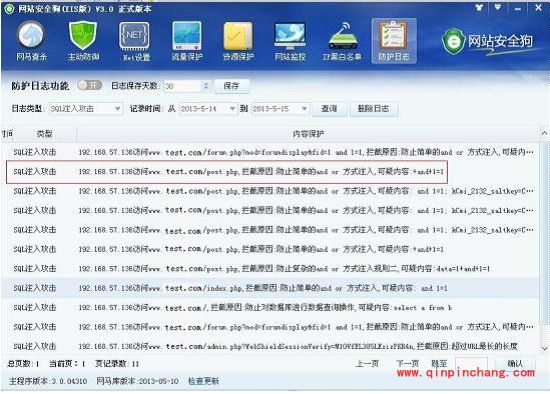Click the 删除日志 button
The width and height of the screenshot is (550, 394).
tap(373, 109)
